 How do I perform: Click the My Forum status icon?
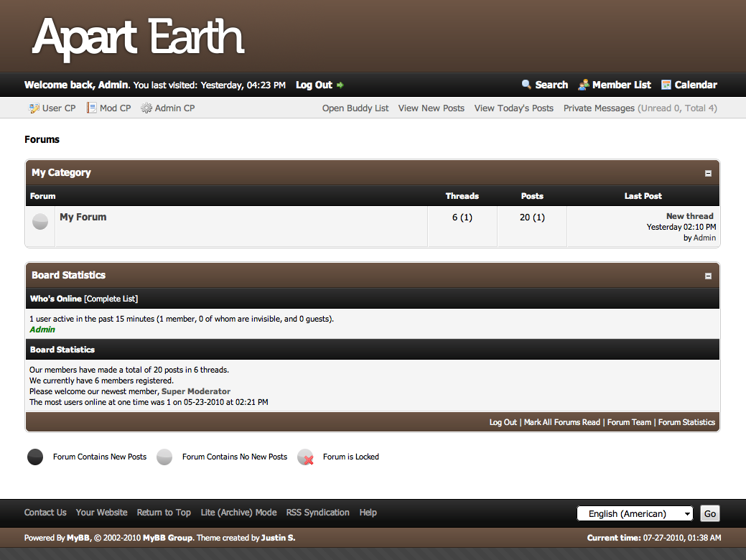coord(40,222)
